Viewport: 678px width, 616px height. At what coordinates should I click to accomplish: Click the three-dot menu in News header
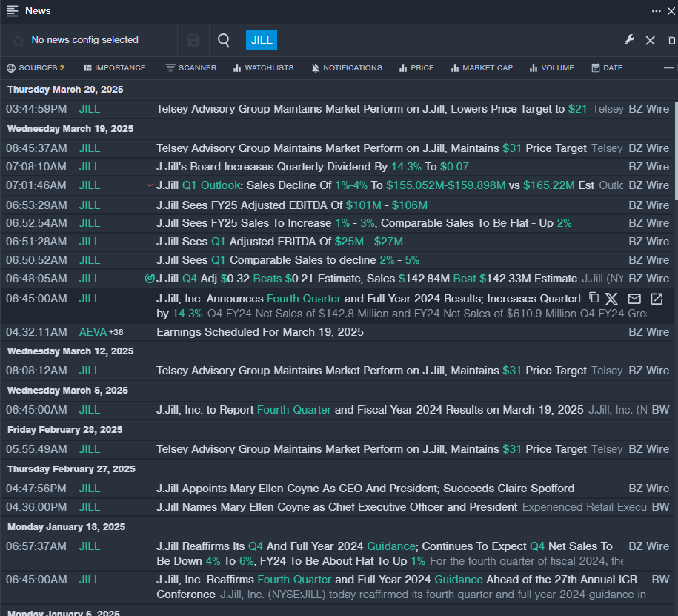point(656,11)
